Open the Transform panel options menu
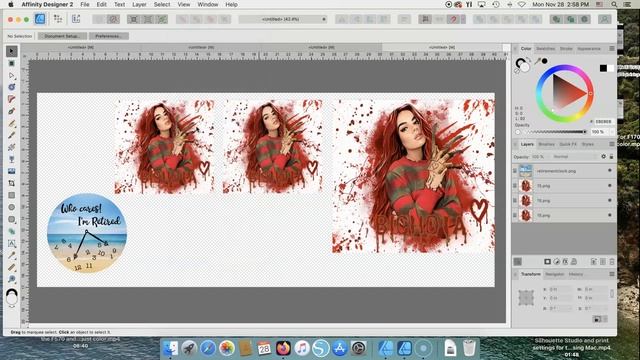640x360 pixels. pos(611,274)
